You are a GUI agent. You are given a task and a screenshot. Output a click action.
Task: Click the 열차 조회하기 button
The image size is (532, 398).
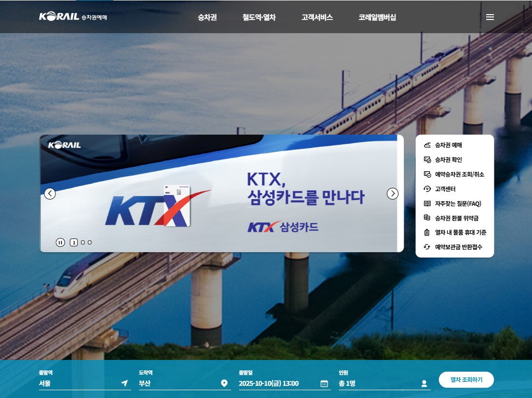click(x=466, y=379)
